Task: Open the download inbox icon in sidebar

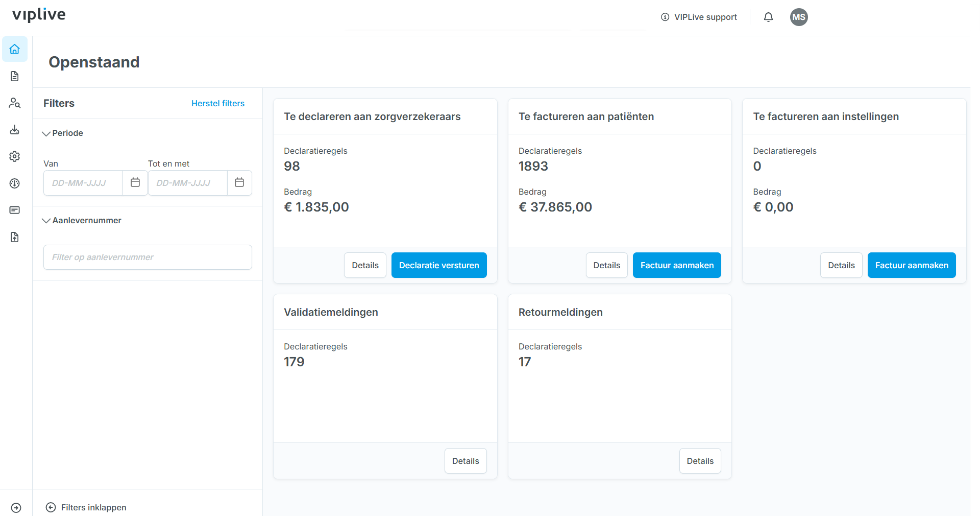Action: [x=15, y=130]
